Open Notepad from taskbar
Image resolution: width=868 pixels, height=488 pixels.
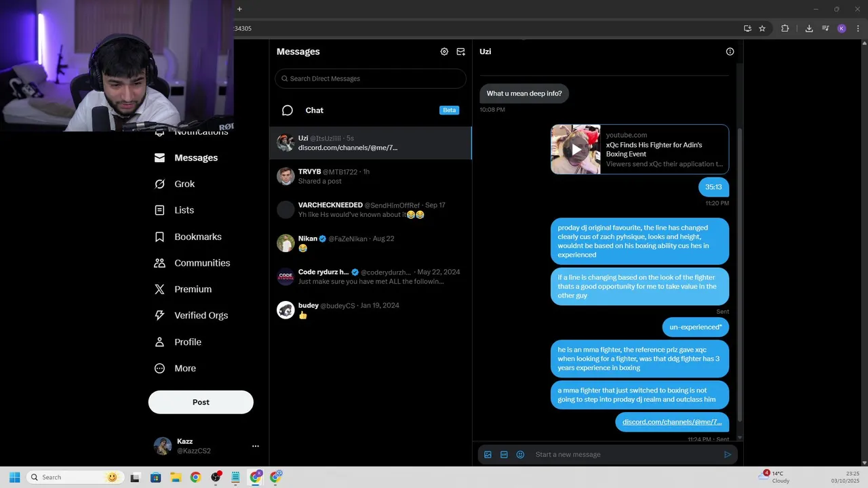pos(235,477)
